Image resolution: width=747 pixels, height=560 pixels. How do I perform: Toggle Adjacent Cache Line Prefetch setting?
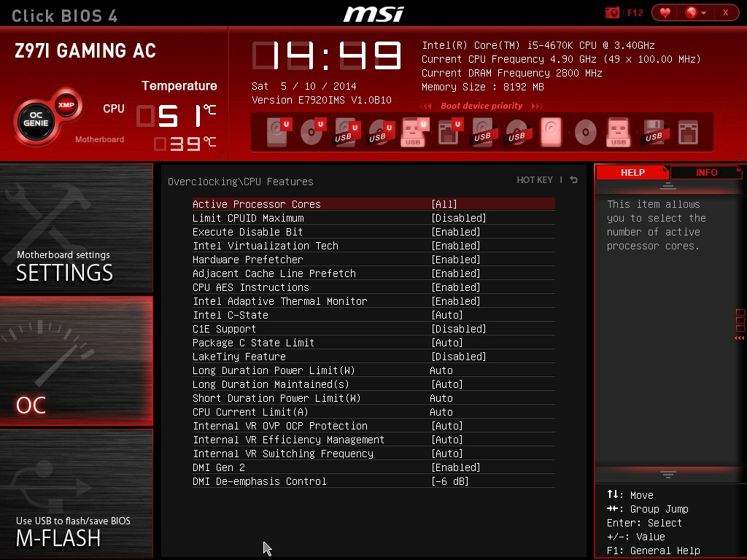coord(373,273)
